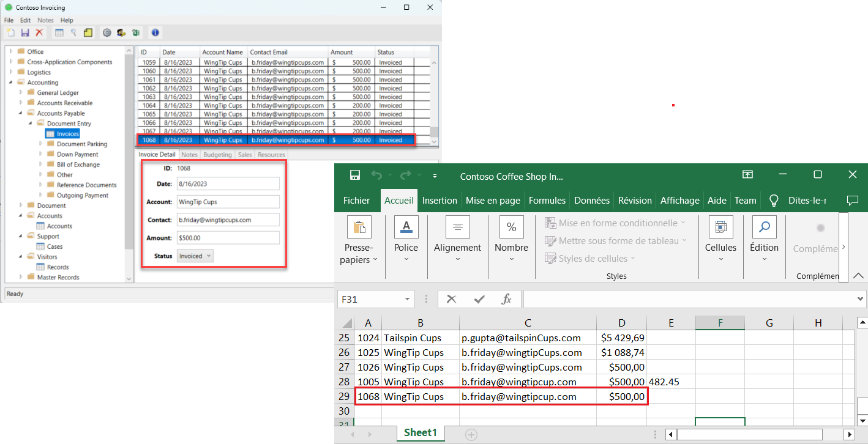Click the lightbulb Dites-le search icon in Excel
868x444 pixels.
click(774, 201)
